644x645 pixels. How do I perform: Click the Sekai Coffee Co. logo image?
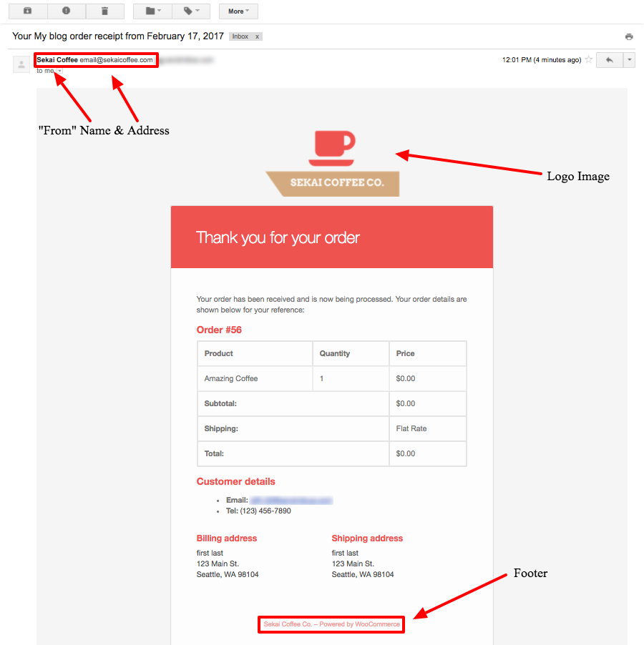333,163
